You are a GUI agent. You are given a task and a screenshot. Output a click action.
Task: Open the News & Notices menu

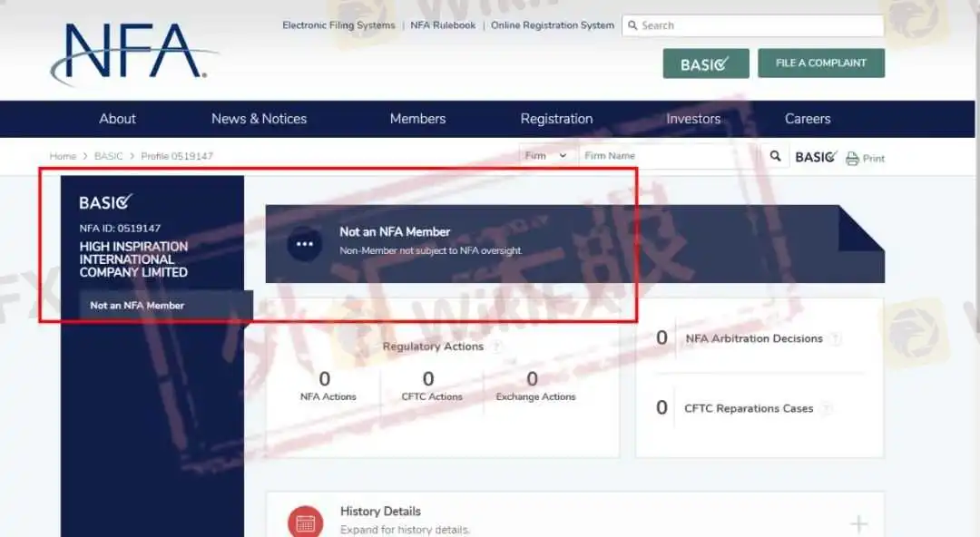click(259, 119)
